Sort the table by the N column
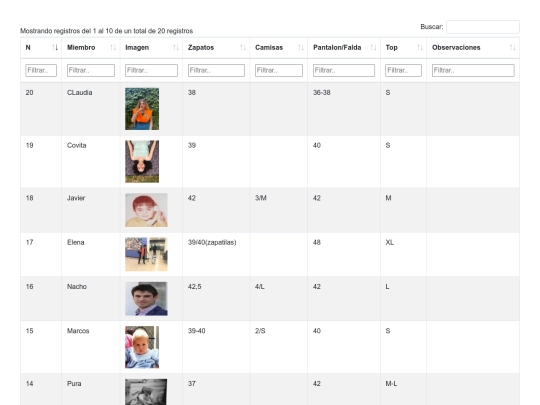Screen dimensions: 540x405 click(55, 48)
